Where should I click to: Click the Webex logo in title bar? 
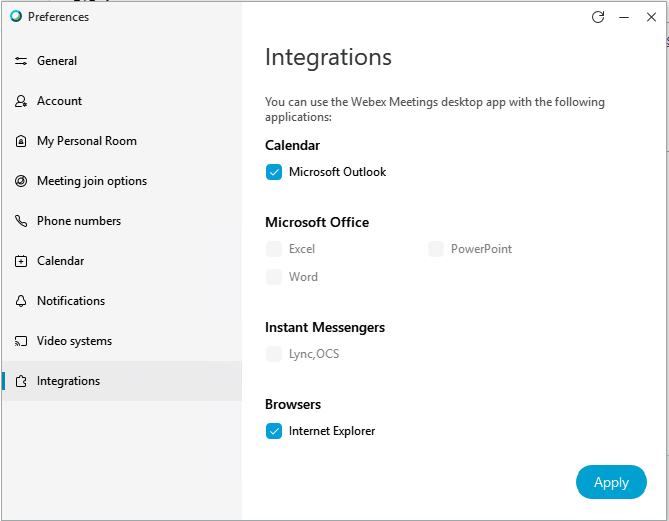click(x=16, y=17)
